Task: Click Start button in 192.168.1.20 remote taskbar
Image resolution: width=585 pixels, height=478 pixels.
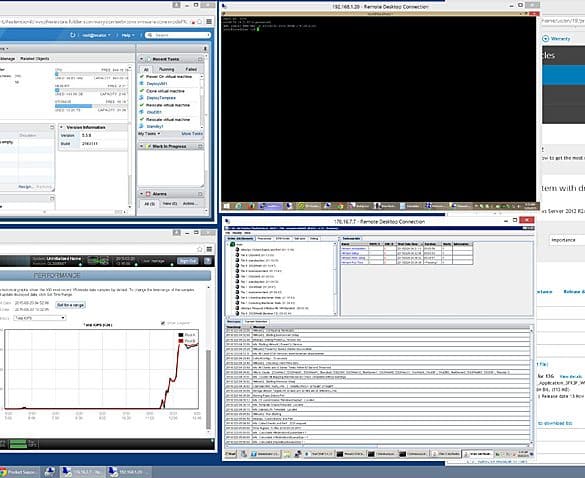Action: click(226, 206)
